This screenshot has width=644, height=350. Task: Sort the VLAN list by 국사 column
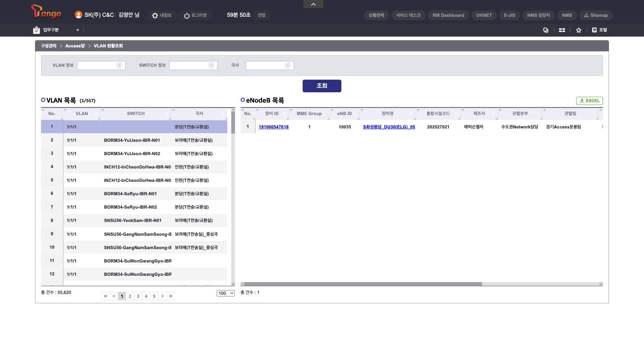point(199,114)
